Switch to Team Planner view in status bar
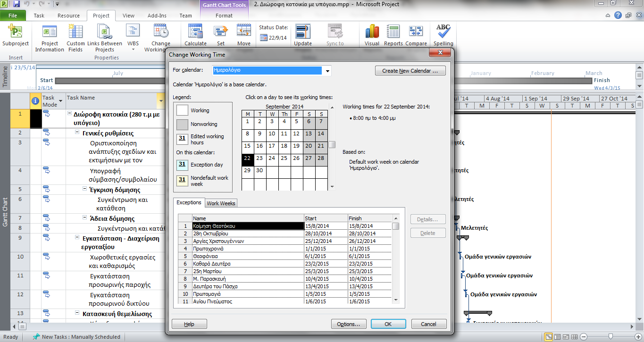Image resolution: width=644 pixels, height=342 pixels. (x=566, y=337)
